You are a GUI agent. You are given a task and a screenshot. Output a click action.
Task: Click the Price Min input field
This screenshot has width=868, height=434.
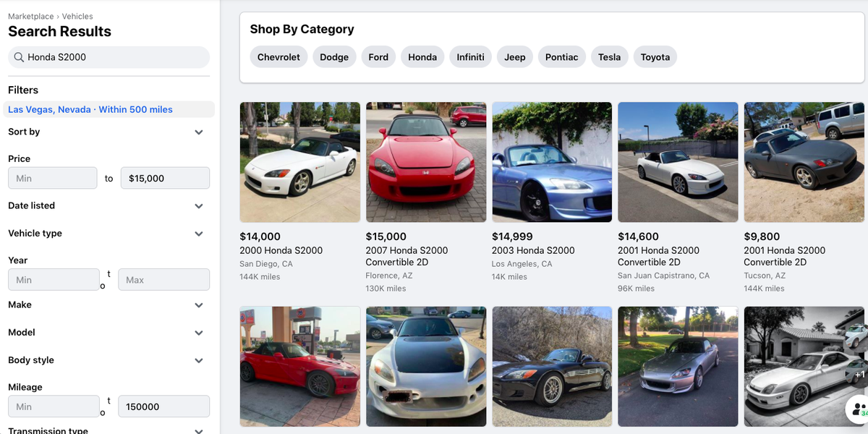[52, 178]
